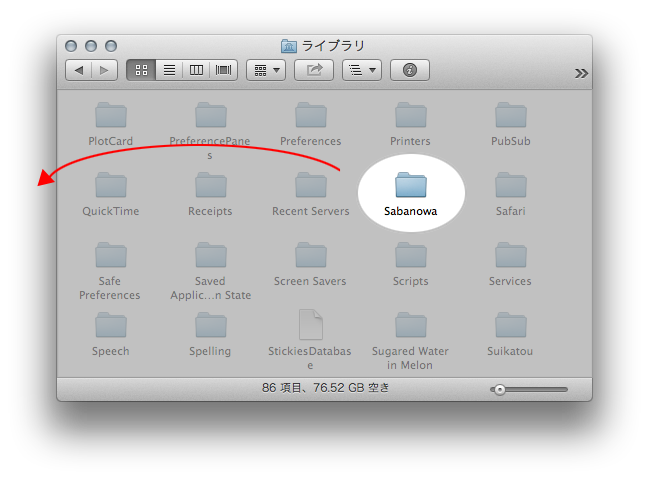Viewport: 649px width, 480px height.
Task: Switch to column view
Action: coord(196,70)
